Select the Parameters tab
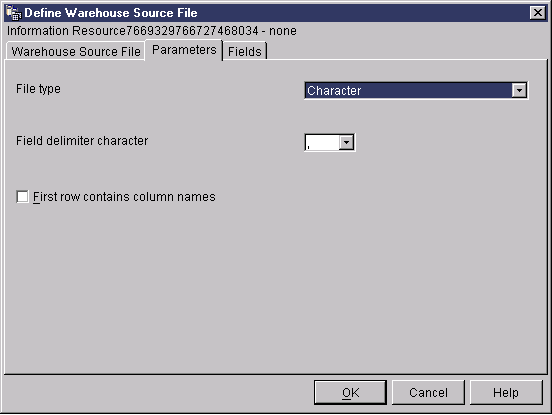 tap(184, 50)
